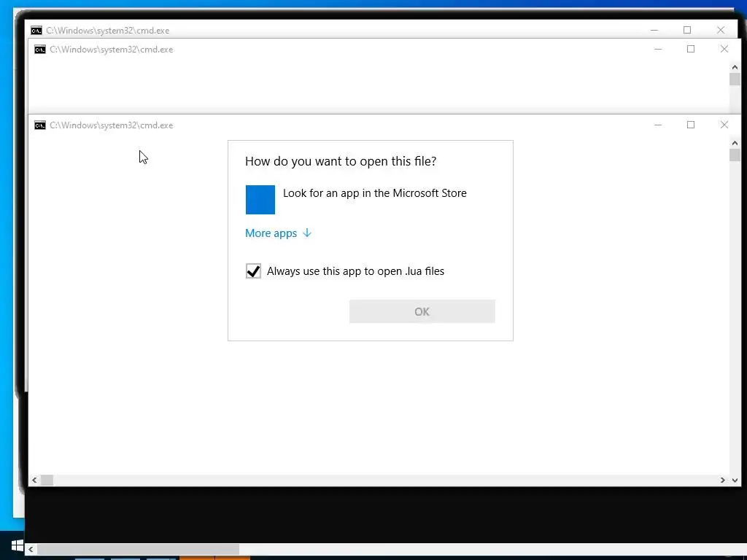Maximize the frontmost cmd.exe window
This screenshot has width=747, height=560.
coord(691,125)
